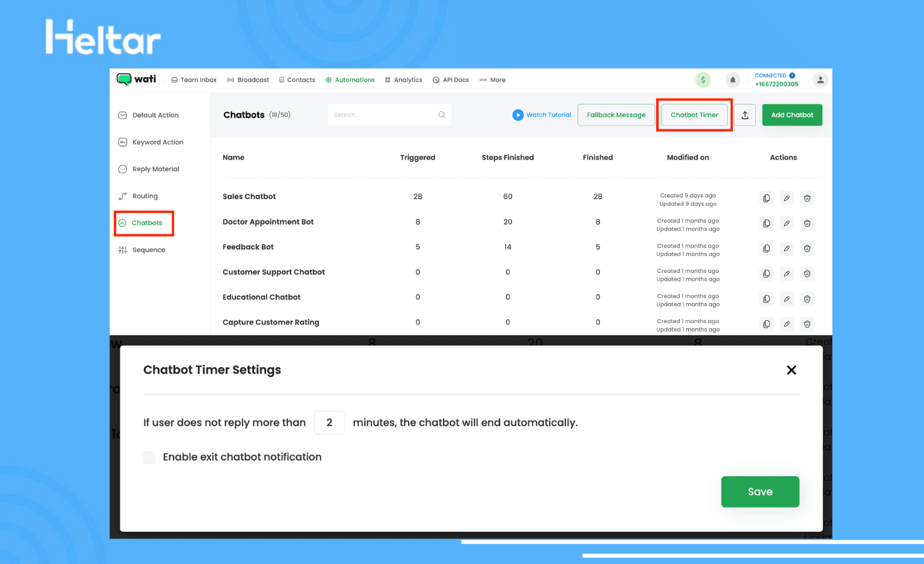Duplicate the Sales Chatbot
Image resolution: width=924 pixels, height=564 pixels.
[766, 198]
